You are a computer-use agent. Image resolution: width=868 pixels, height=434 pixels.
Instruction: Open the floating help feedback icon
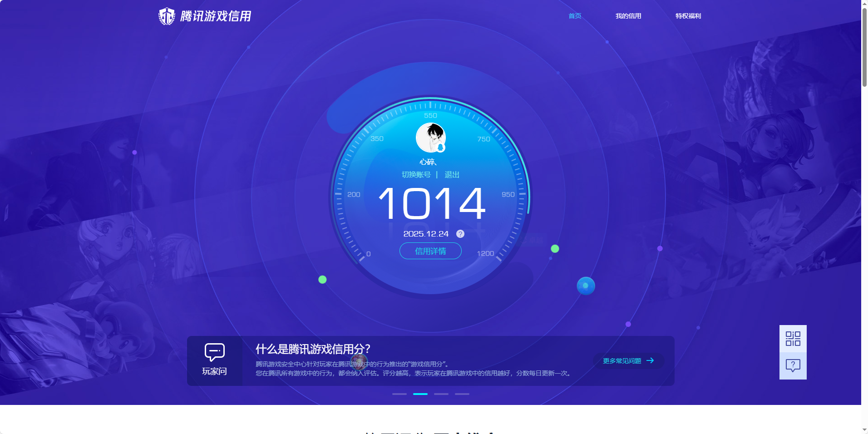click(793, 365)
